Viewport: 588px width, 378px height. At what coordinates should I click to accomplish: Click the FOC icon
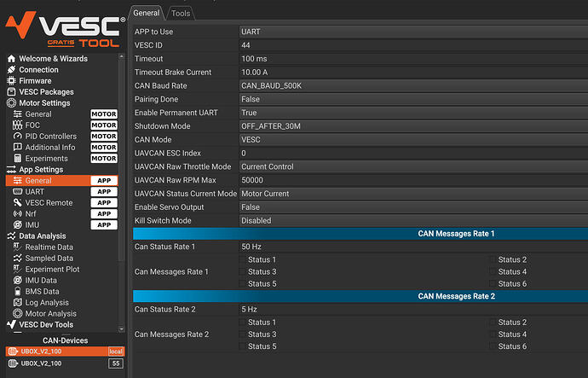pyautogui.click(x=18, y=125)
